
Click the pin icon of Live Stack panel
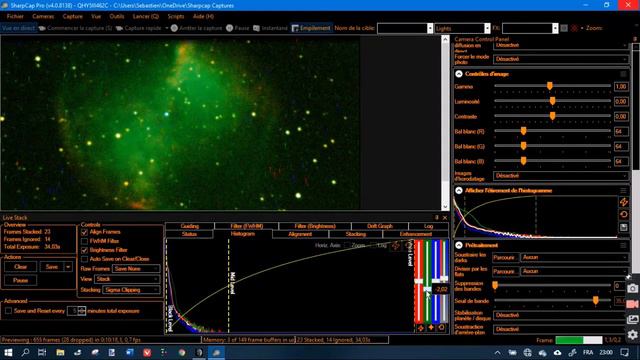tap(437, 218)
